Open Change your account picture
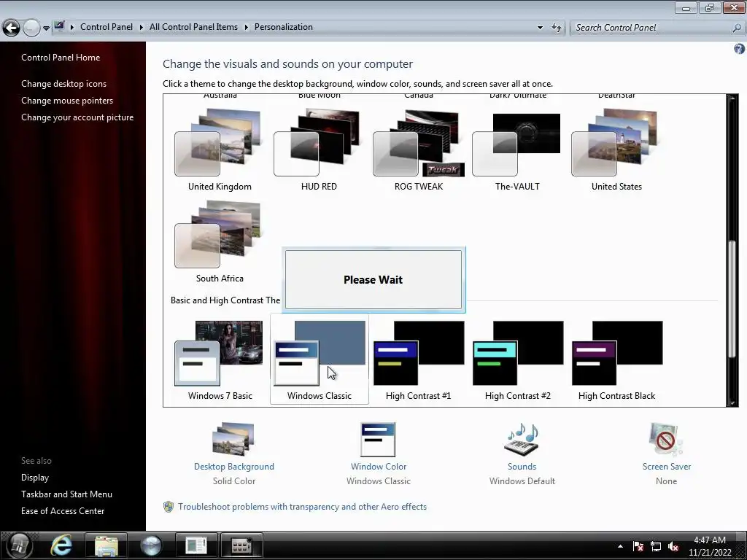747x560 pixels. click(77, 117)
